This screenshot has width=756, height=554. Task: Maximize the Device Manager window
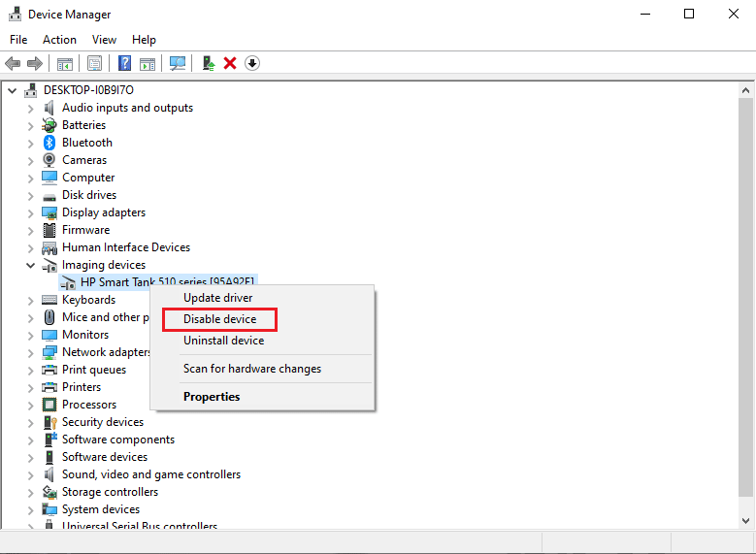(x=689, y=14)
